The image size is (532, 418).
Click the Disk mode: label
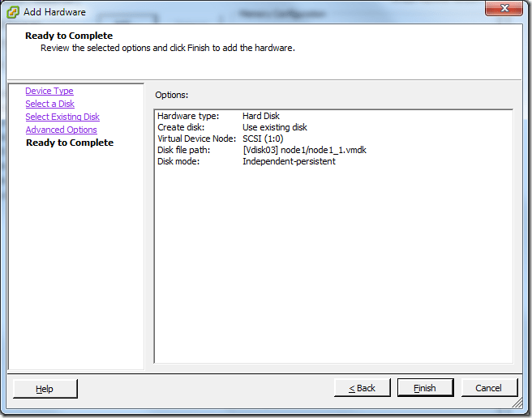click(178, 161)
